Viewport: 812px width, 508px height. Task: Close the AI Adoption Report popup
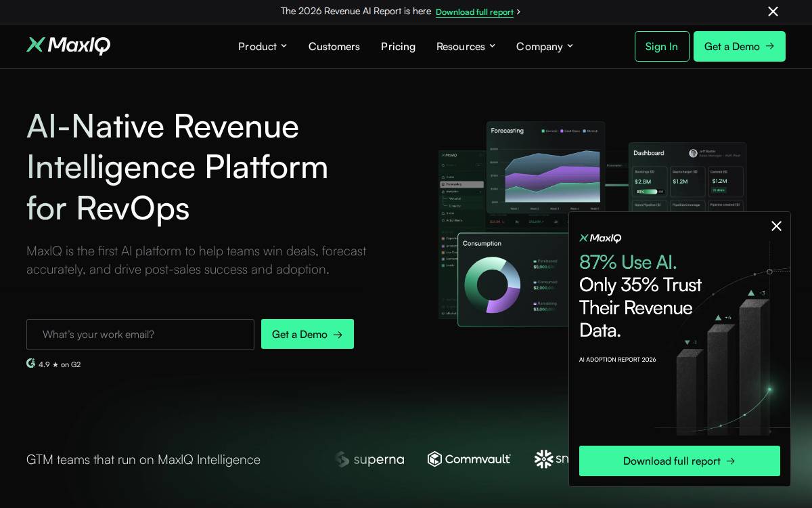(776, 226)
